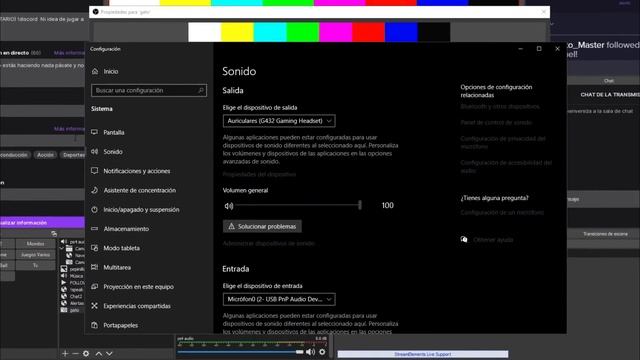Click the Asistente de concentración moon icon

pos(95,190)
